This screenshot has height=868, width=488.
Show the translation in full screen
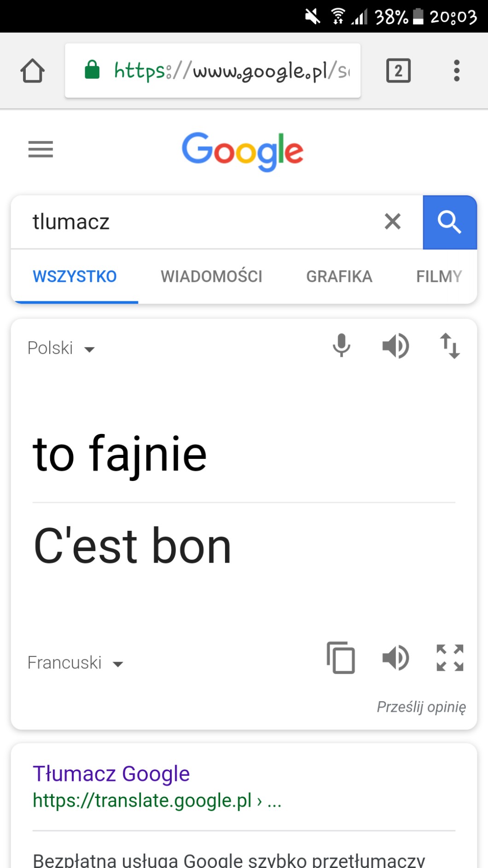coord(450,657)
